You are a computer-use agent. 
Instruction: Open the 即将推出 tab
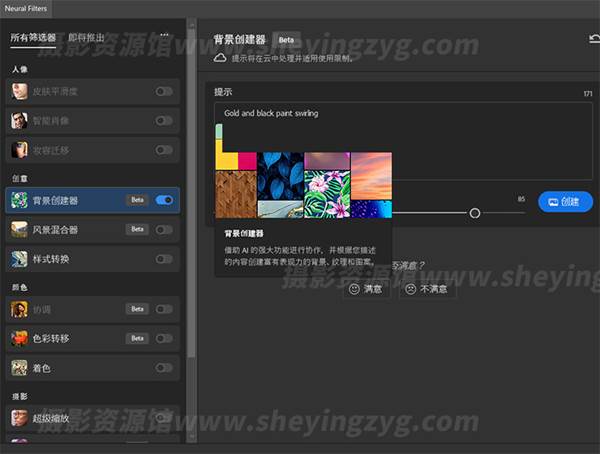point(87,38)
